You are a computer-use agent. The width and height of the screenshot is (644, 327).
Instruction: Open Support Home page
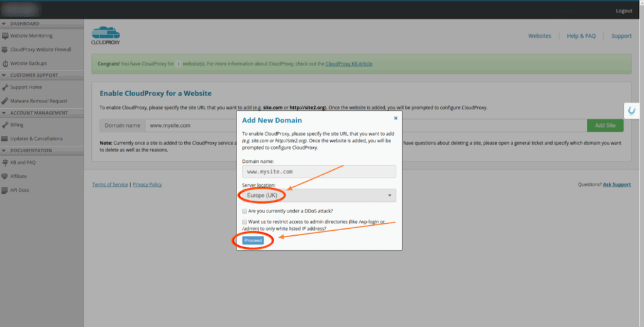pyautogui.click(x=26, y=87)
